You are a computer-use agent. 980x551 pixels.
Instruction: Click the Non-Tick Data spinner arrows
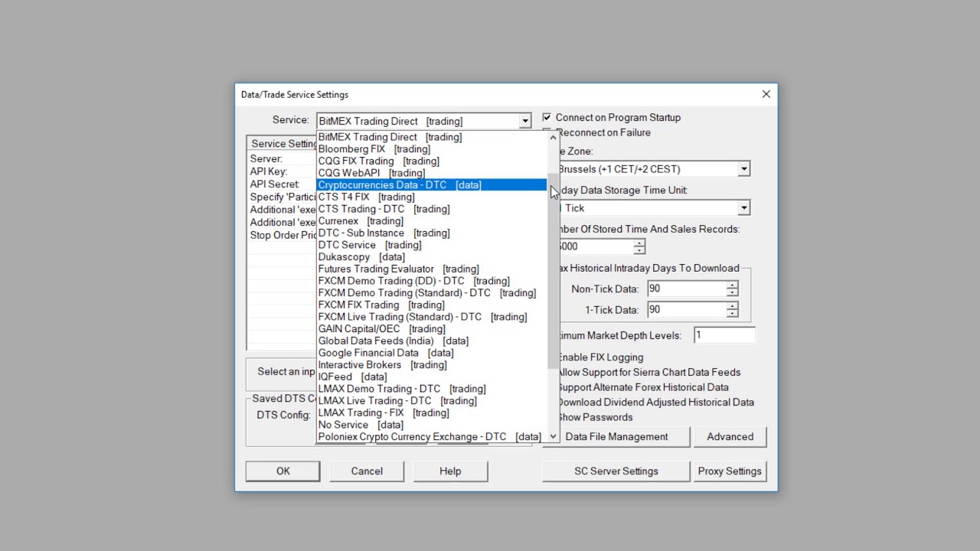(732, 289)
